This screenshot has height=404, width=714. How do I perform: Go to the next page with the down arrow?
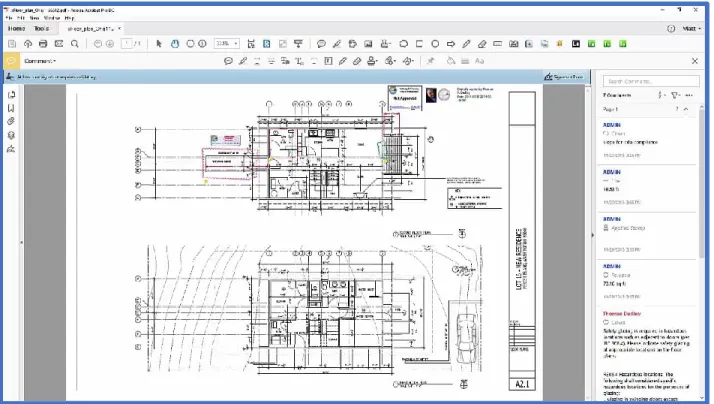click(x=110, y=44)
